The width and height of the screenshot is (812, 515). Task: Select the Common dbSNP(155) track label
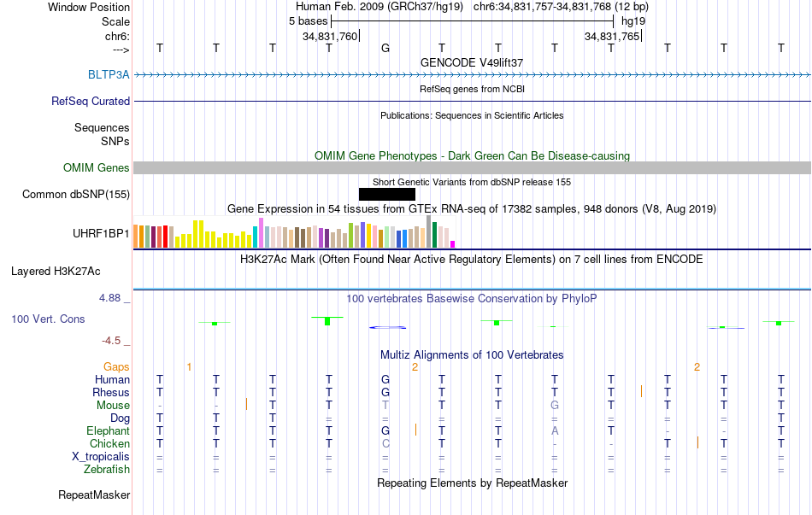click(x=76, y=194)
